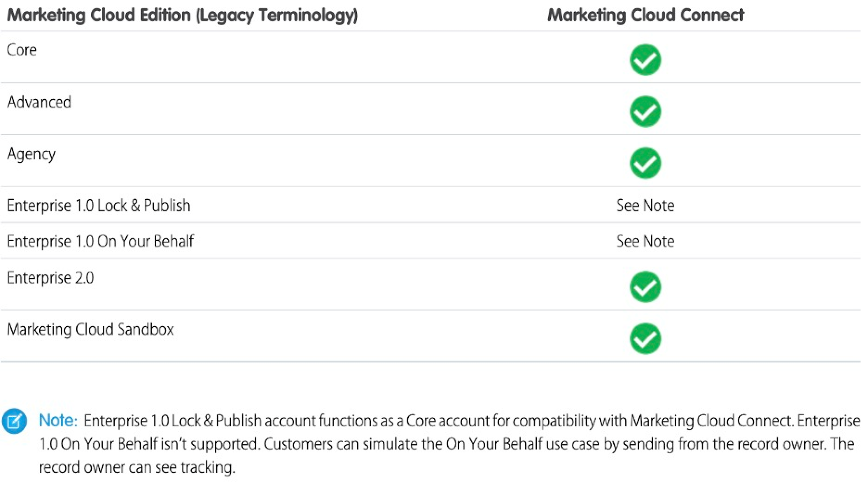The image size is (868, 482).
Task: Select the "Enterprise 1.0 On Your Behalf" label
Action: click(100, 241)
